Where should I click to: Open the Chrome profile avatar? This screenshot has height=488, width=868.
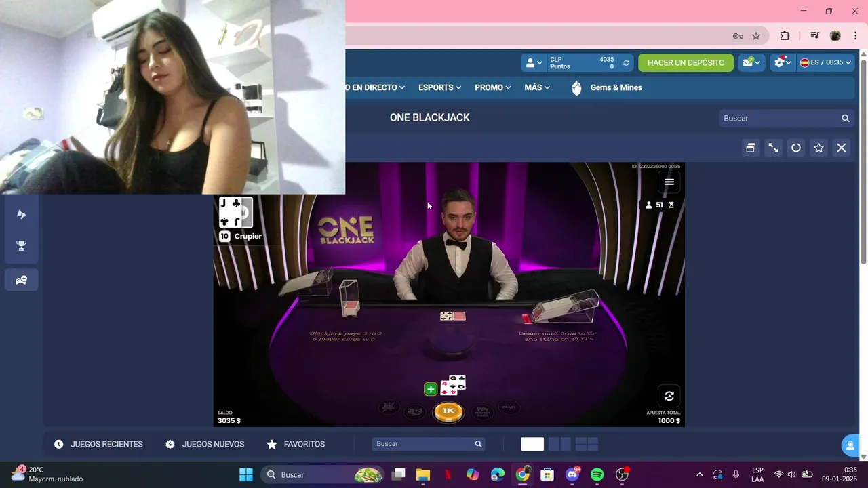coord(835,36)
